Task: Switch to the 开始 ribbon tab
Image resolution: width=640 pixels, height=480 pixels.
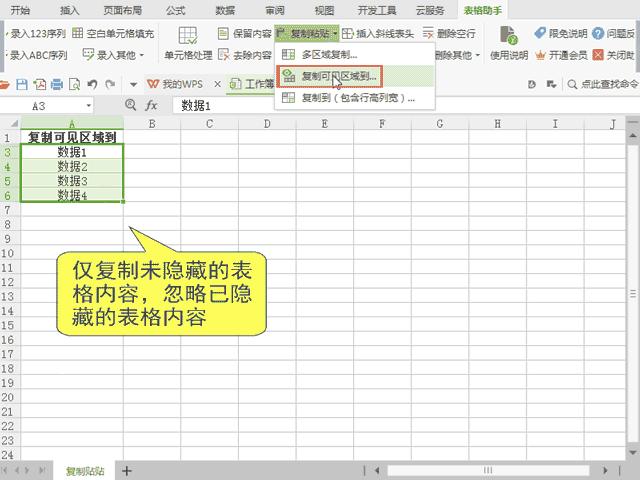Action: click(20, 10)
